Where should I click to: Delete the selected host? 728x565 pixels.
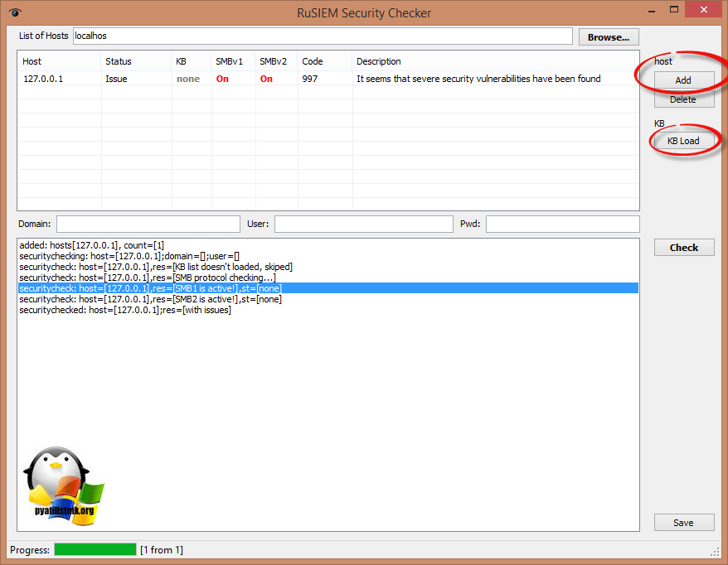coord(683,99)
